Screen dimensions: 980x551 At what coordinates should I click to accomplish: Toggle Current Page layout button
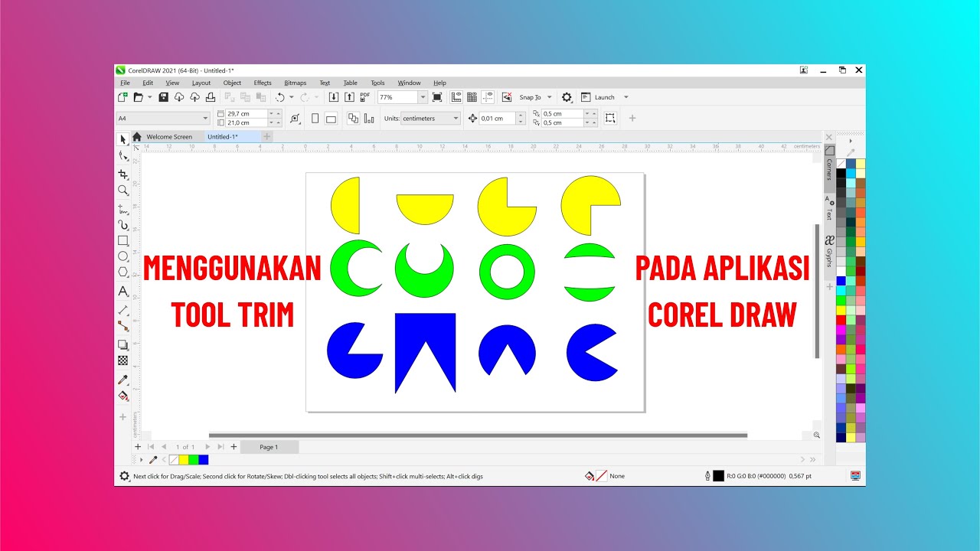coord(369,119)
